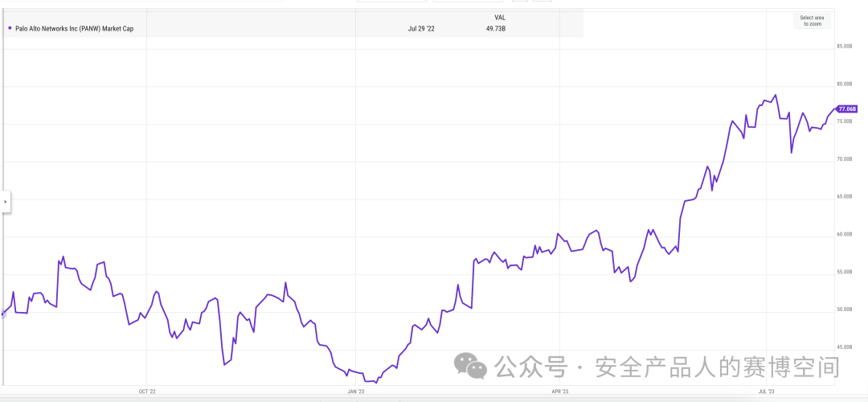The image size is (868, 402).
Task: Click the JUL '23 axis label
Action: (766, 391)
